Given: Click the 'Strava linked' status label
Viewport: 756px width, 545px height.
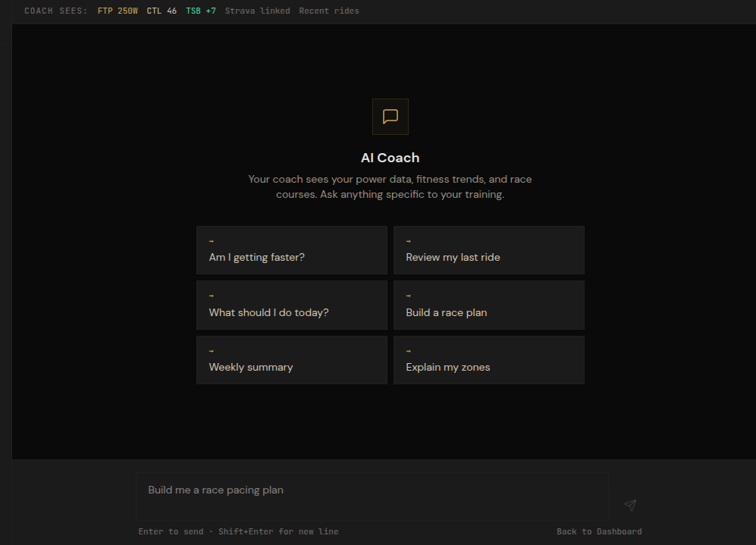Looking at the screenshot, I should pos(257,11).
